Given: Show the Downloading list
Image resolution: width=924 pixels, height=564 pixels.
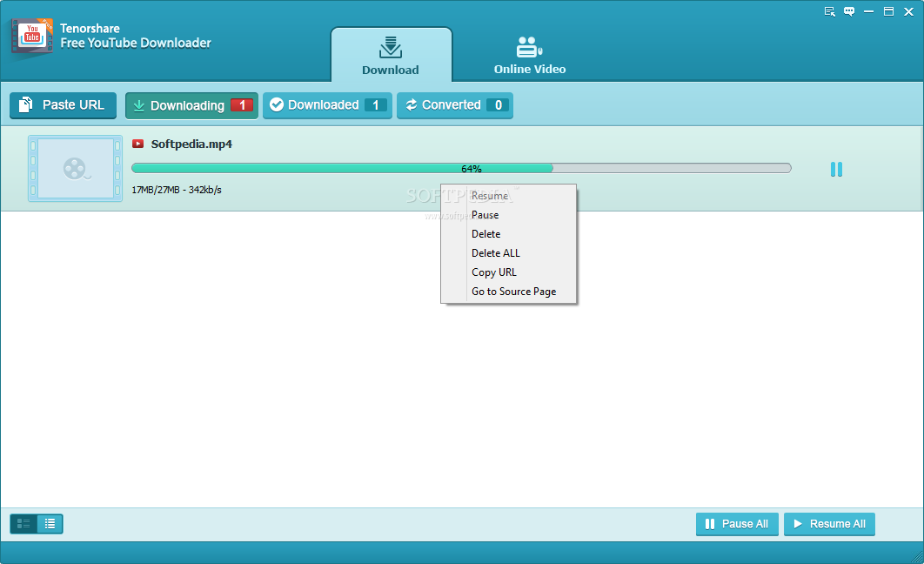Looking at the screenshot, I should tap(191, 105).
